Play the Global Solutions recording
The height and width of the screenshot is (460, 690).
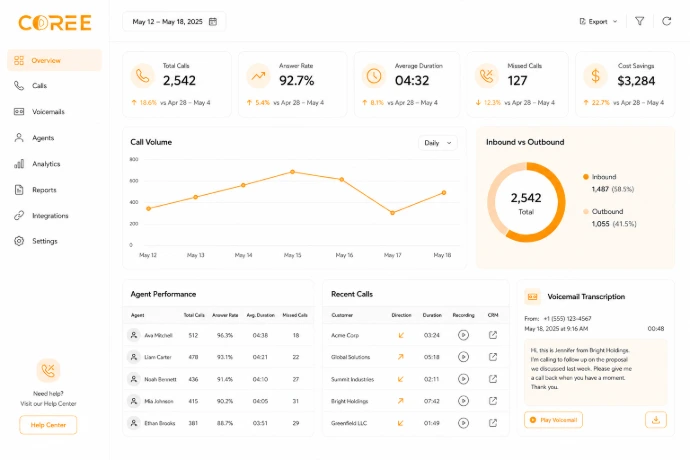(x=463, y=357)
